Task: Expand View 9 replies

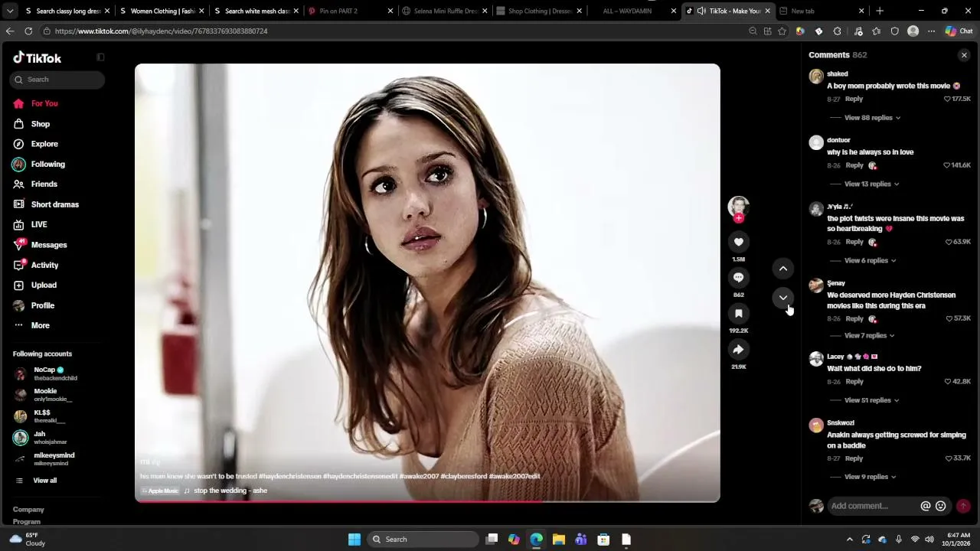Action: click(870, 477)
